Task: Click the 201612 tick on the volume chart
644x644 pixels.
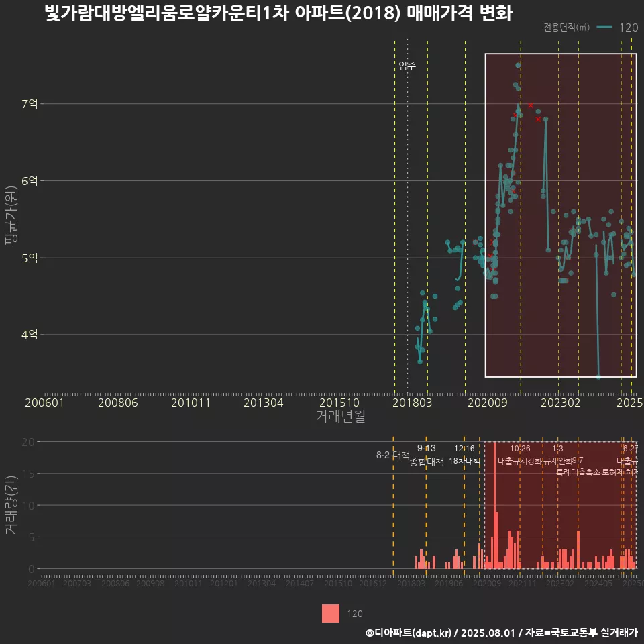Action: [373, 583]
